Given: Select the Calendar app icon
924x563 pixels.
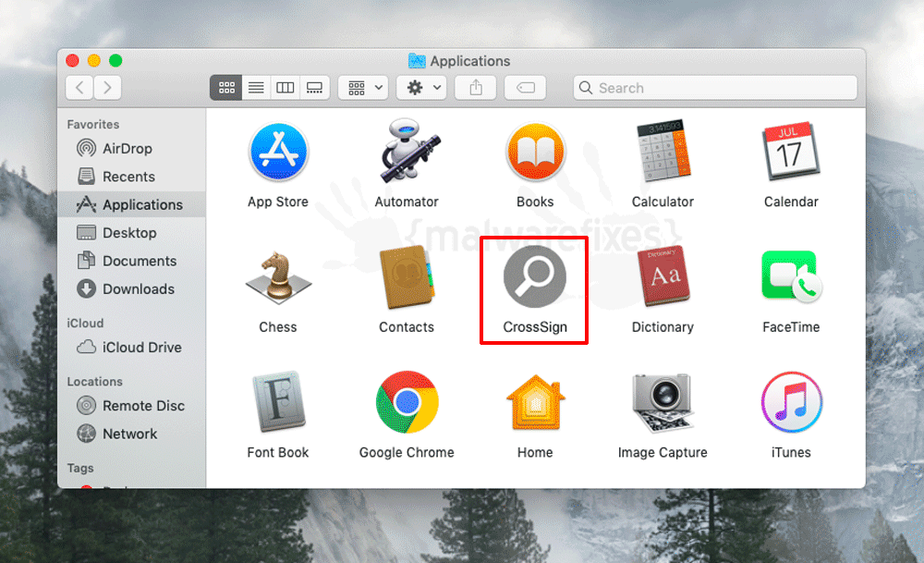Looking at the screenshot, I should tap(791, 152).
